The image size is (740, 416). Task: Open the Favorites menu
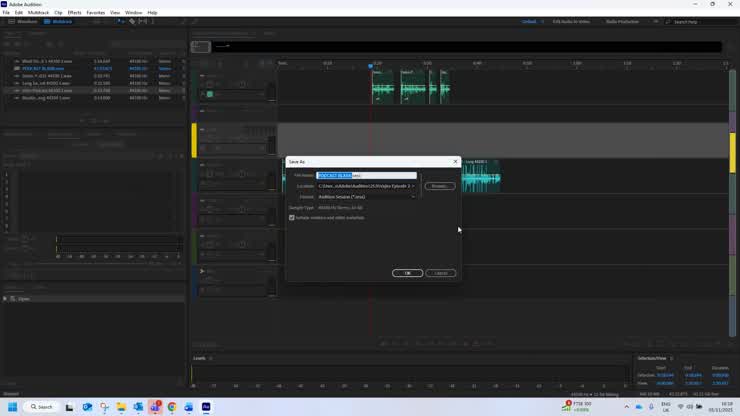(x=95, y=13)
